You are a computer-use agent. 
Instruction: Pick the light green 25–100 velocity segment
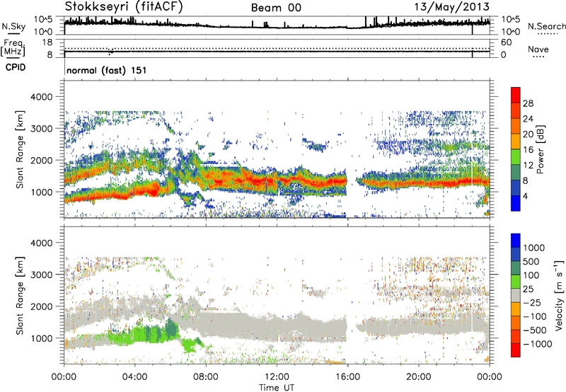(516, 282)
